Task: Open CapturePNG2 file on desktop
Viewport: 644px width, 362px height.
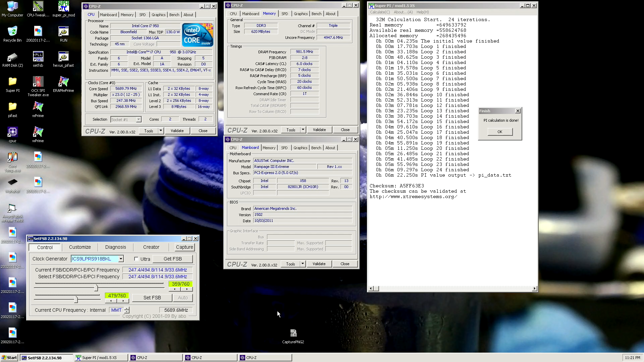Action: pos(293,336)
